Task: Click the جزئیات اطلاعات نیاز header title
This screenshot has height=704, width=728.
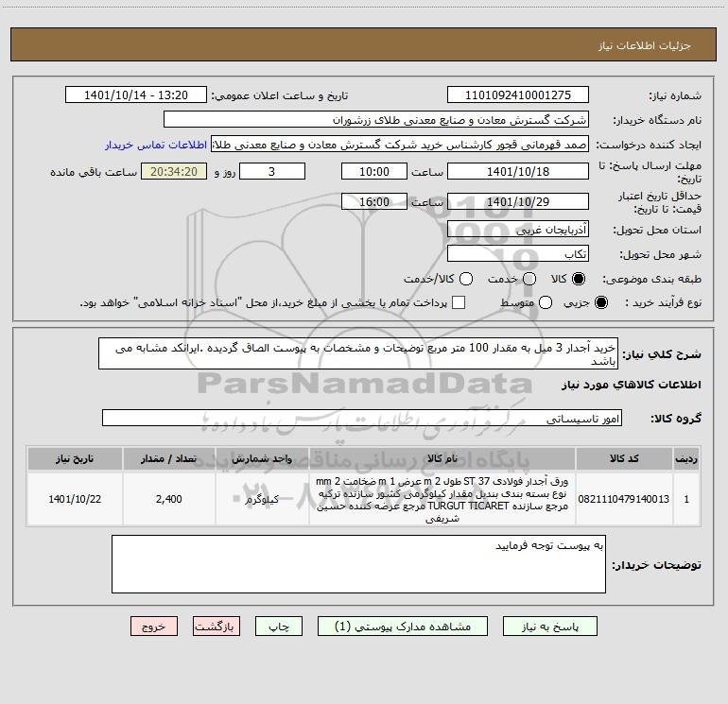Action: point(645,45)
